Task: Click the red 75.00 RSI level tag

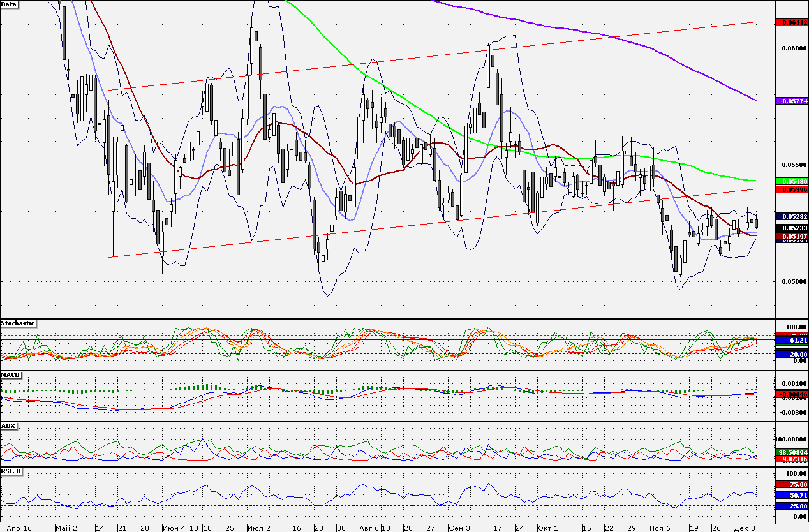Action: [x=792, y=485]
